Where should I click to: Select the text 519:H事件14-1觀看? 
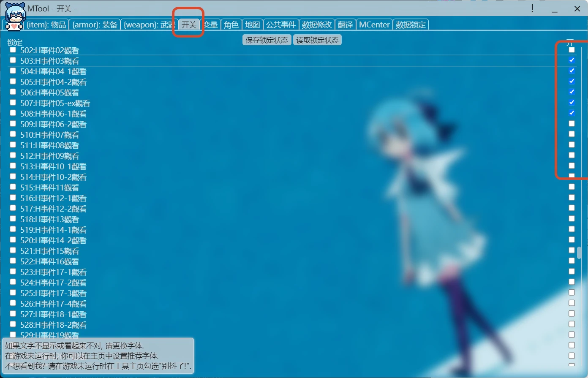pos(53,230)
